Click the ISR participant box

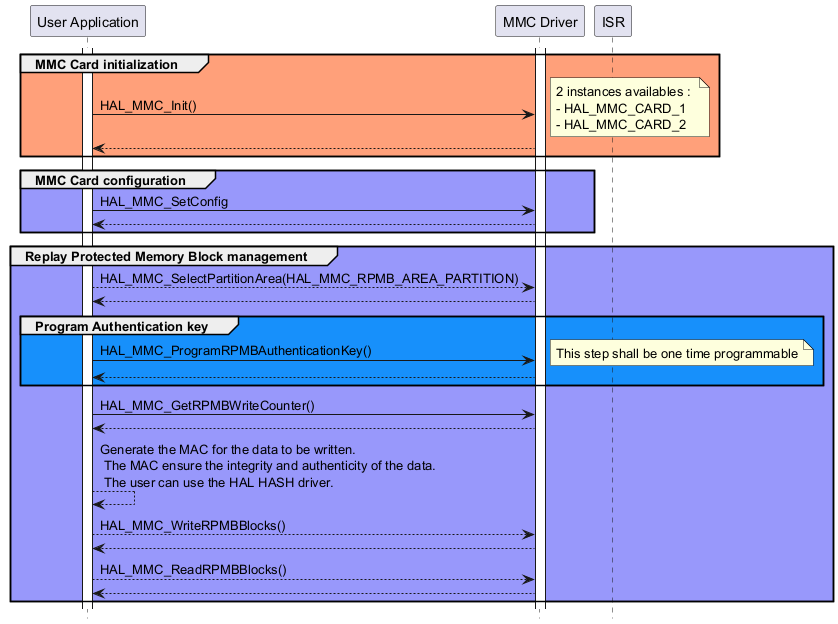tap(613, 22)
